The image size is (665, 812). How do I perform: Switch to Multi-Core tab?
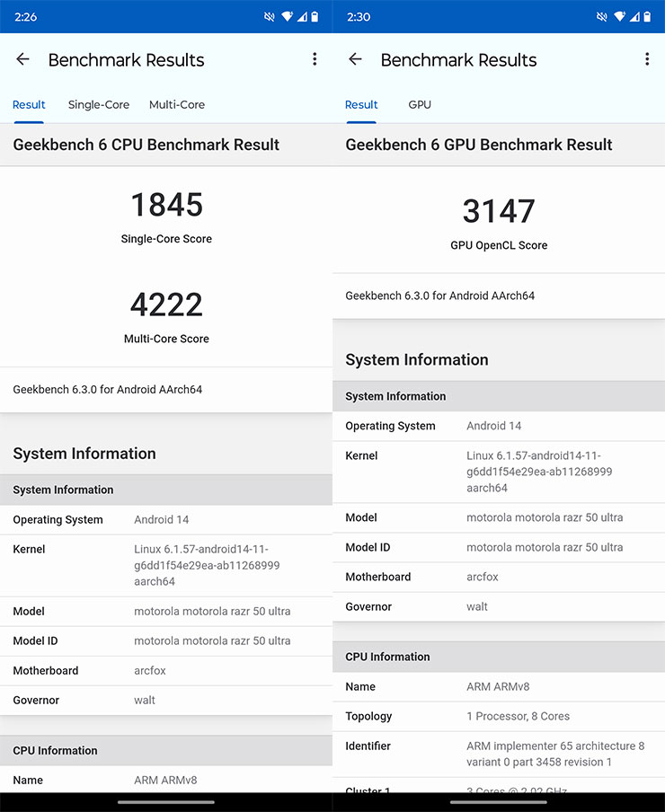click(x=177, y=104)
